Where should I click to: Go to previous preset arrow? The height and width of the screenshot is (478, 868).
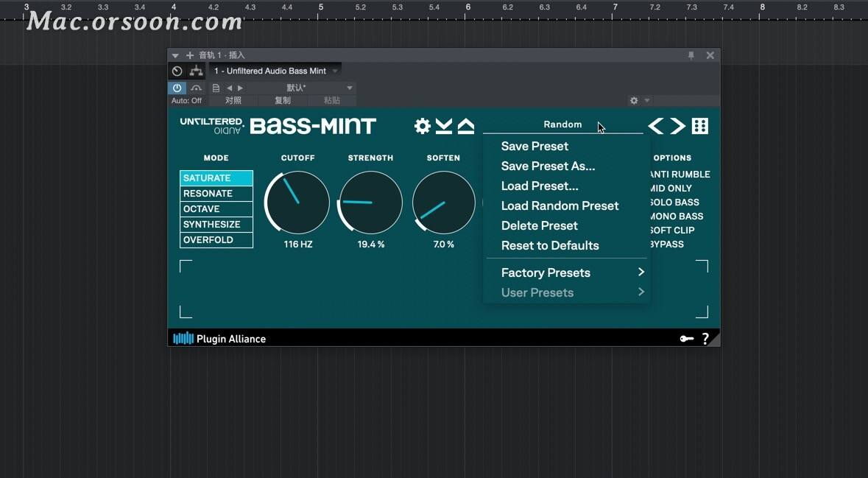click(656, 126)
